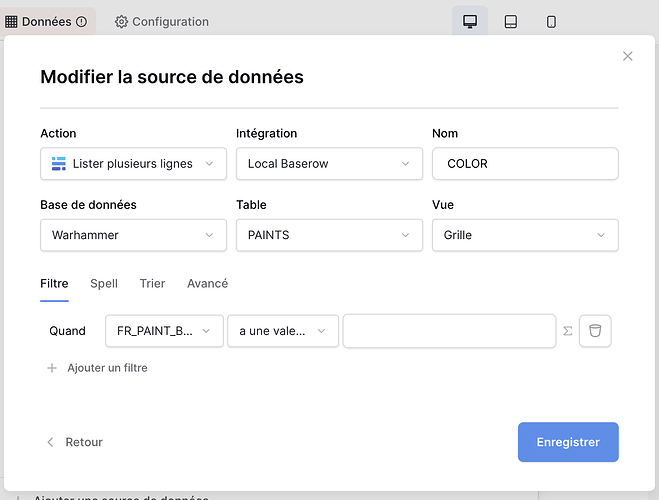Open the Base de données dropdown Warhammer
This screenshot has width=659, height=500.
point(133,236)
